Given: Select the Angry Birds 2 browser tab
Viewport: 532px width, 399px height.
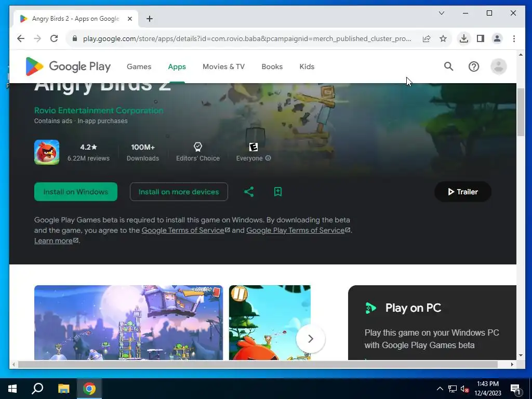Looking at the screenshot, I should point(76,19).
